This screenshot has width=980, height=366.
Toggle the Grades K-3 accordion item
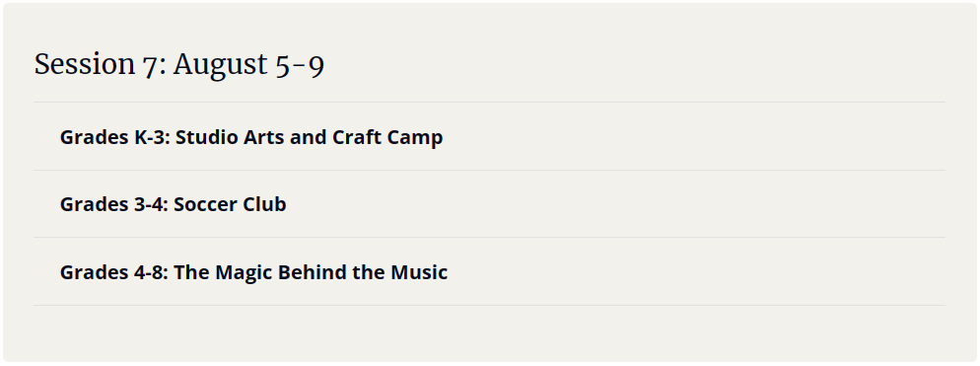point(489,136)
